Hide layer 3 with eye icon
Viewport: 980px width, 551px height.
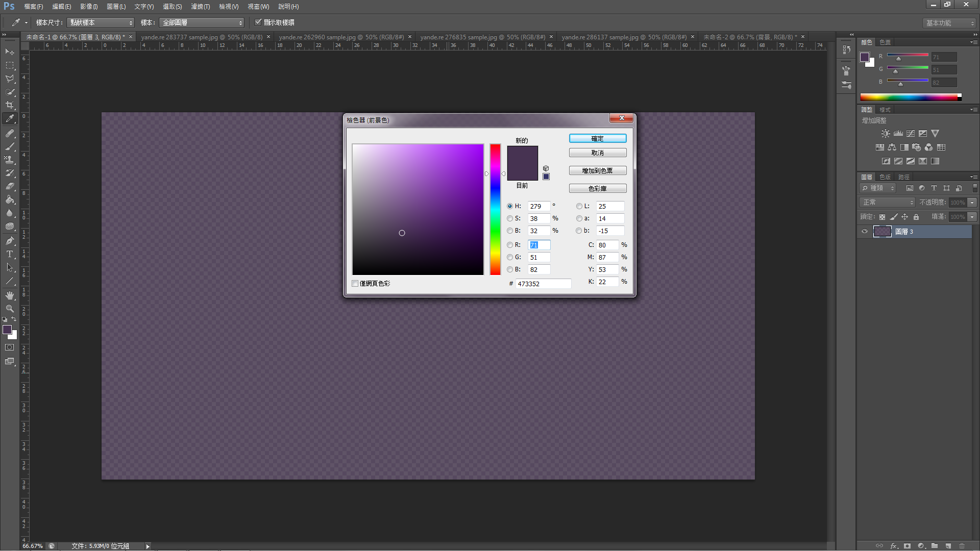point(865,232)
